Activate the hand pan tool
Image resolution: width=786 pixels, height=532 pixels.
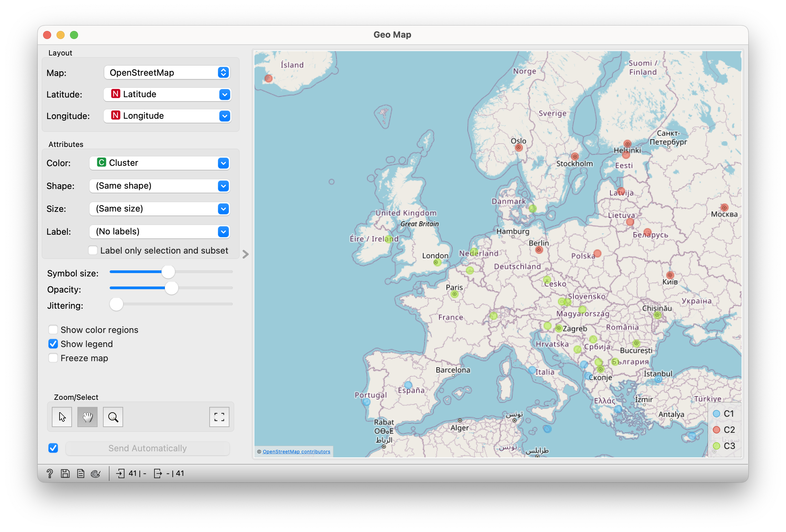click(x=87, y=417)
